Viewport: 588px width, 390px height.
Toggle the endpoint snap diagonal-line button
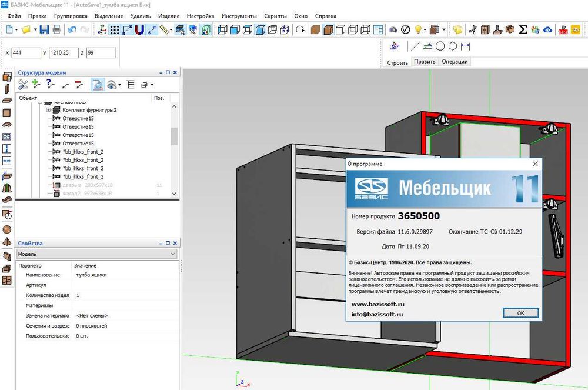click(127, 29)
